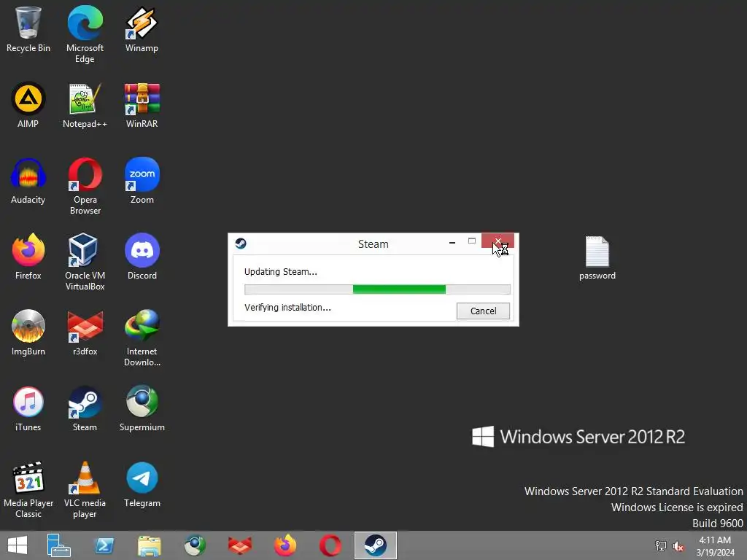The image size is (747, 560).
Task: Open Opera from the taskbar
Action: [x=330, y=545]
